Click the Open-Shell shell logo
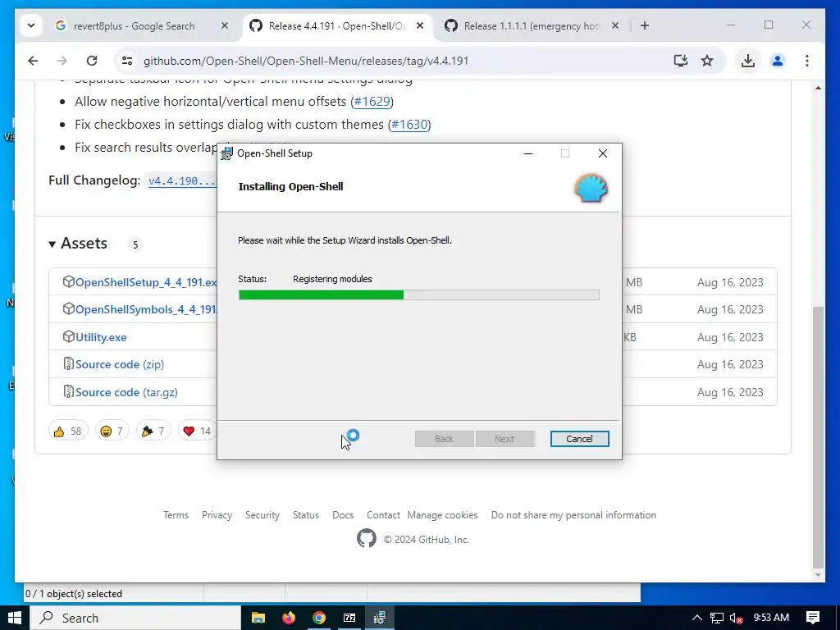840x630 pixels. point(591,188)
